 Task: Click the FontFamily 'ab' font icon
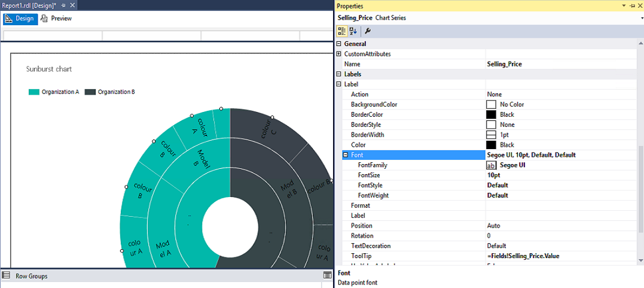491,165
